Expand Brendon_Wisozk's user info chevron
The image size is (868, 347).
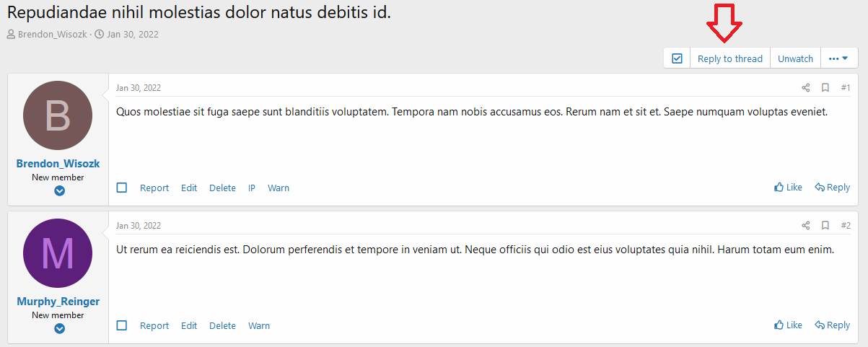60,191
